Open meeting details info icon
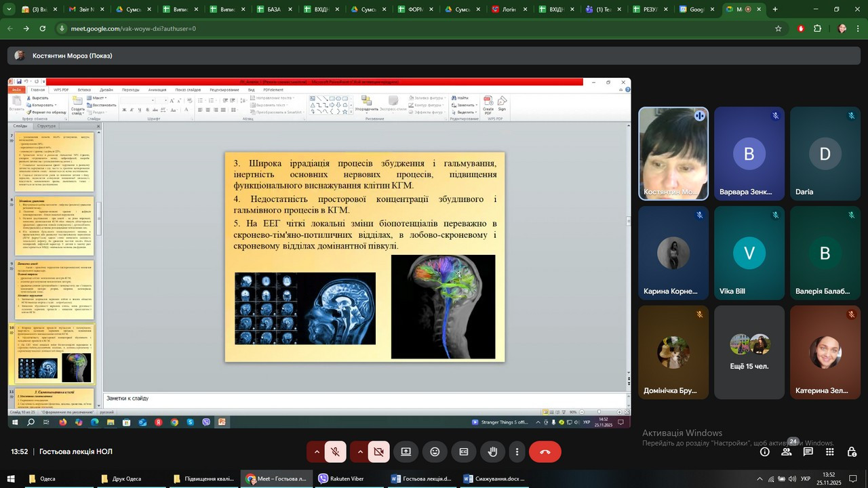 [765, 451]
